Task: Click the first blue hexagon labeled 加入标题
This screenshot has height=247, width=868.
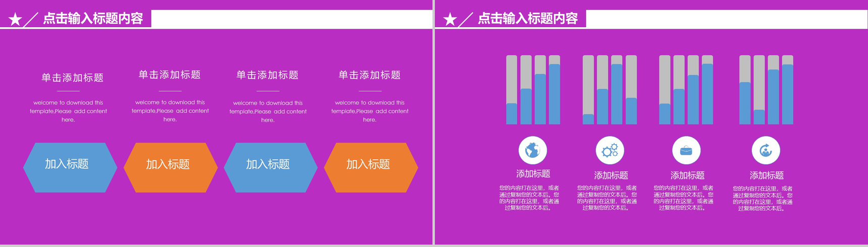Action: pos(70,167)
